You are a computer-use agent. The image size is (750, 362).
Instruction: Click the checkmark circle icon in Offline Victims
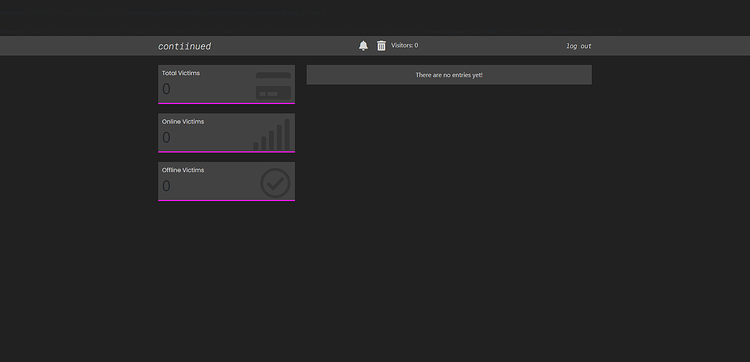[x=276, y=183]
